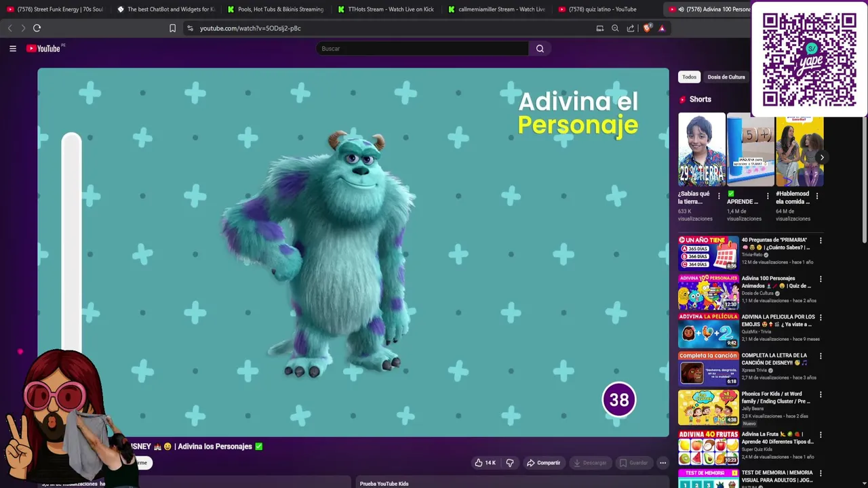
Task: Click inside the Buscar search field
Action: pos(422,48)
